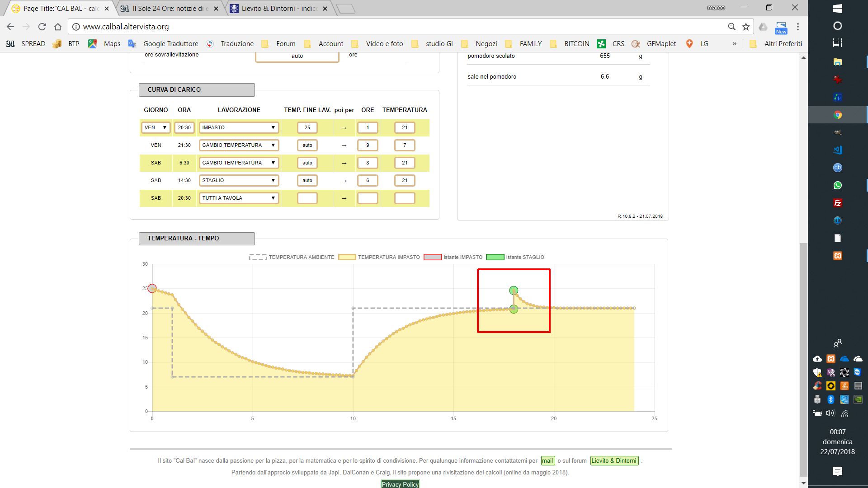Open the Chrome three-dot menu
868x488 pixels.
798,27
